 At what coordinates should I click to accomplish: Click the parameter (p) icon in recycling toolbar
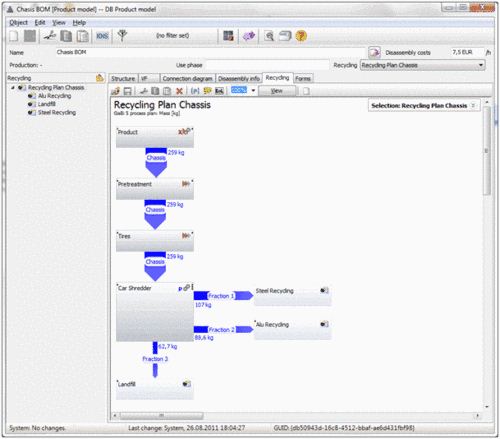click(195, 91)
